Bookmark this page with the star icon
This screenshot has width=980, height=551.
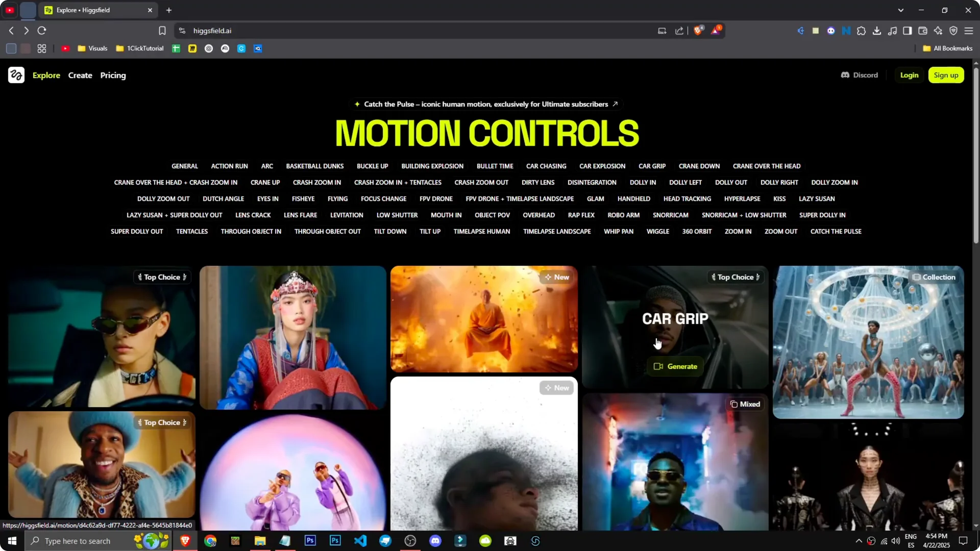coord(162,31)
